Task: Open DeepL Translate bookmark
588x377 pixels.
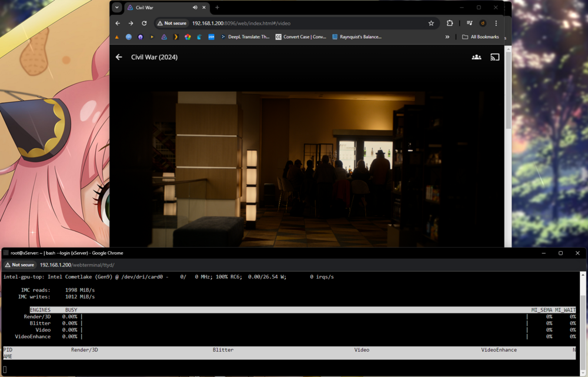Action: coord(245,37)
